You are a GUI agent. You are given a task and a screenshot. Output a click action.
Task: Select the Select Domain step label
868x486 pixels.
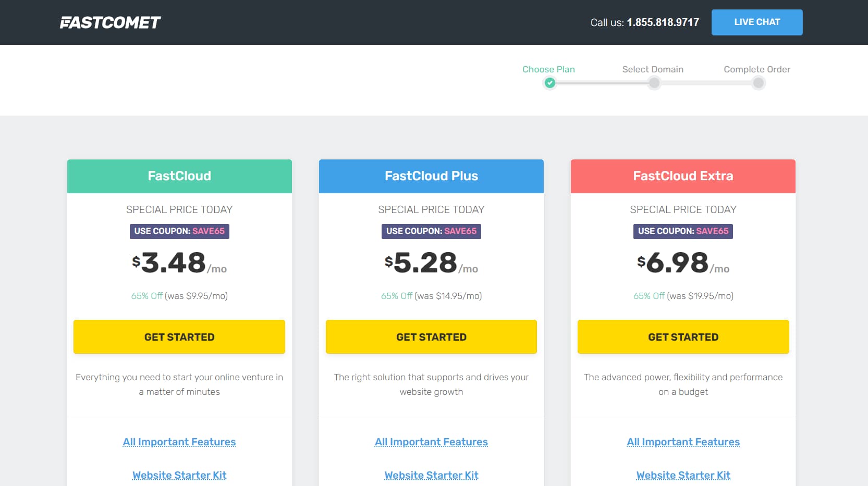[653, 69]
